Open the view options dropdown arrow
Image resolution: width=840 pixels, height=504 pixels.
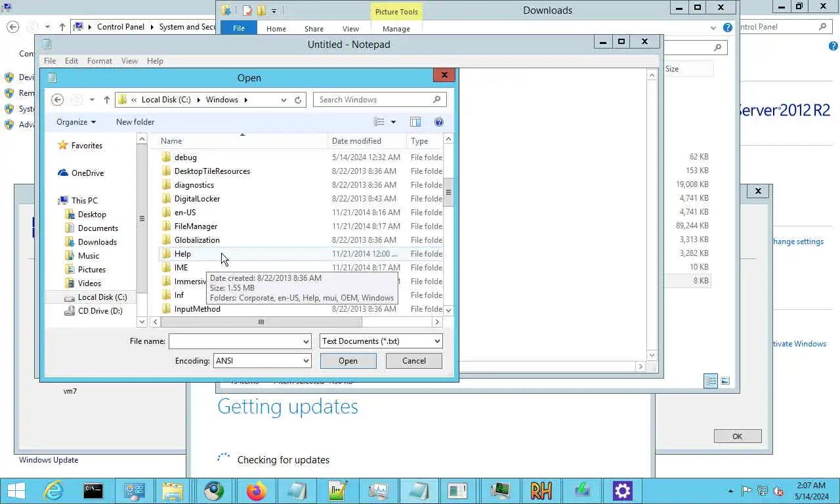(393, 122)
